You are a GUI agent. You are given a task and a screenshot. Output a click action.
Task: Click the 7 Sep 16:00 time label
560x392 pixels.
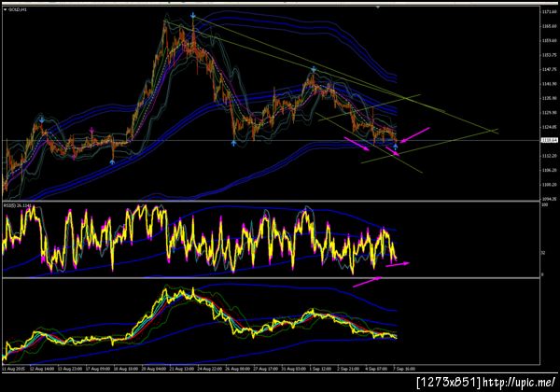pyautogui.click(x=404, y=369)
